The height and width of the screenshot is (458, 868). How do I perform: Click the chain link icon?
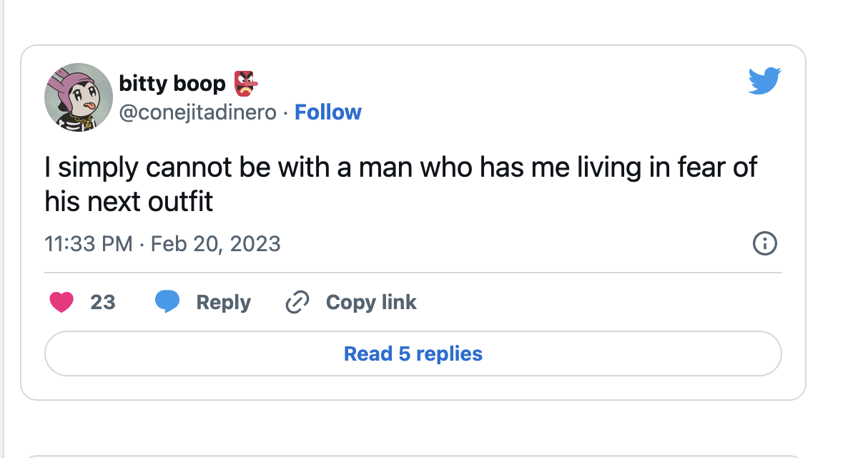pos(297,303)
